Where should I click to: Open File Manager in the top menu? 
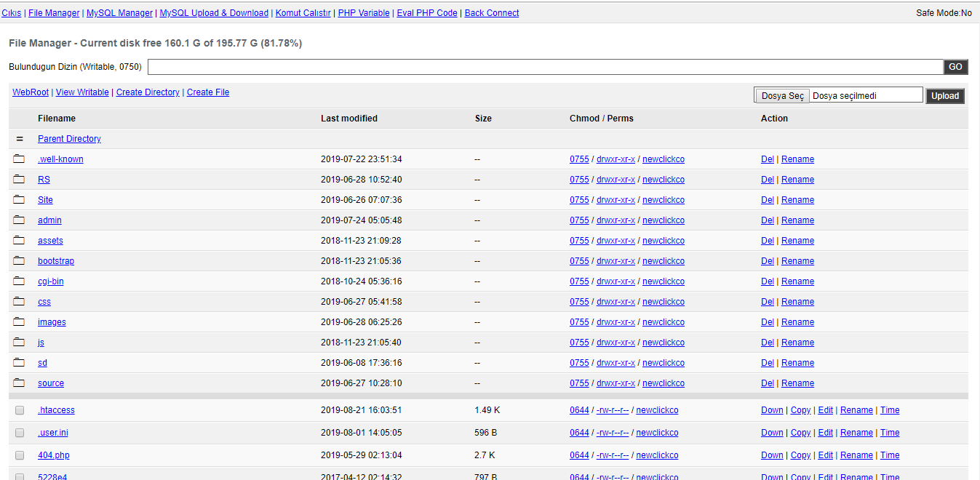point(54,13)
